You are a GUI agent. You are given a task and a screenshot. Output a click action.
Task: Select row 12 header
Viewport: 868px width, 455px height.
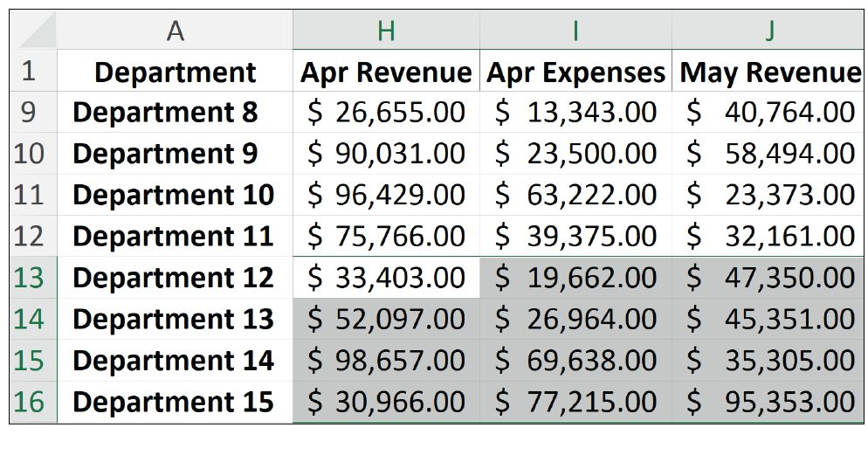30,236
